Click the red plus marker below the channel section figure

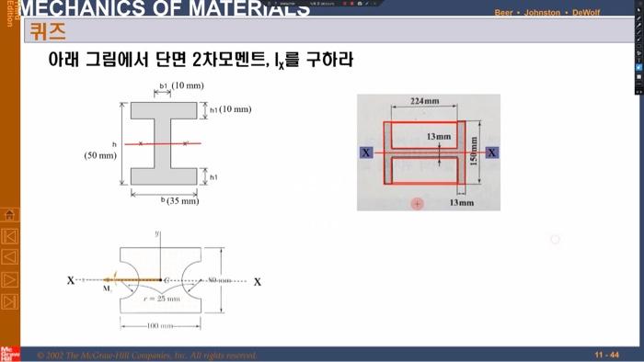click(x=417, y=203)
